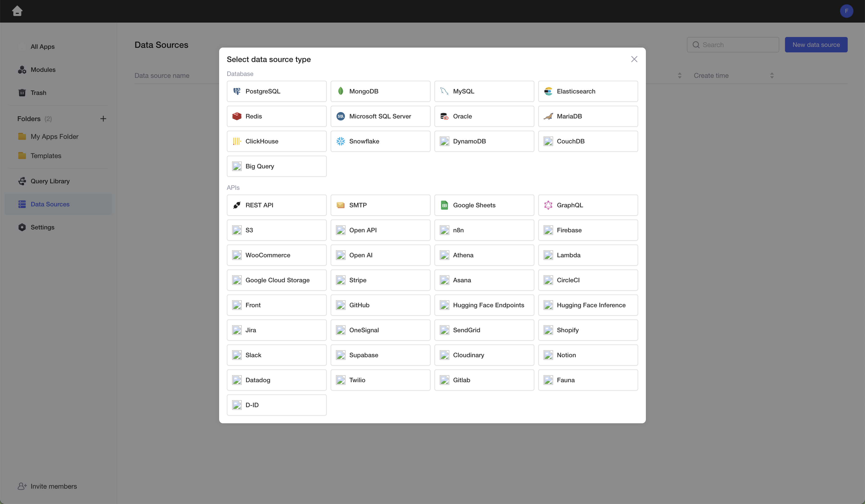Open the Templates folder
The image size is (865, 504).
(x=46, y=156)
